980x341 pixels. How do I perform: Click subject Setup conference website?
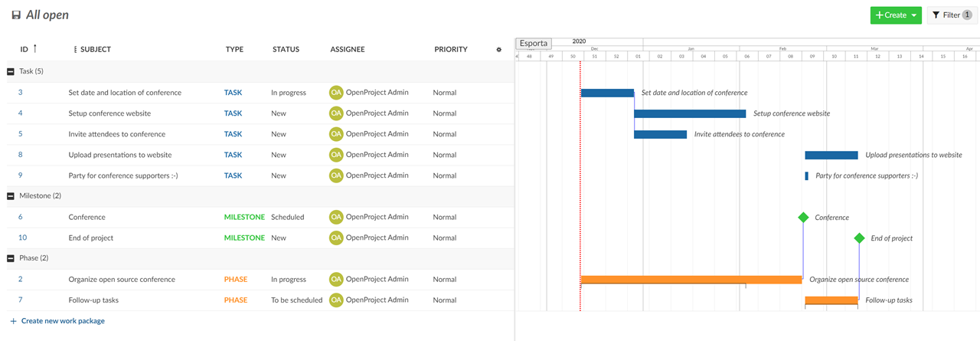click(x=109, y=113)
